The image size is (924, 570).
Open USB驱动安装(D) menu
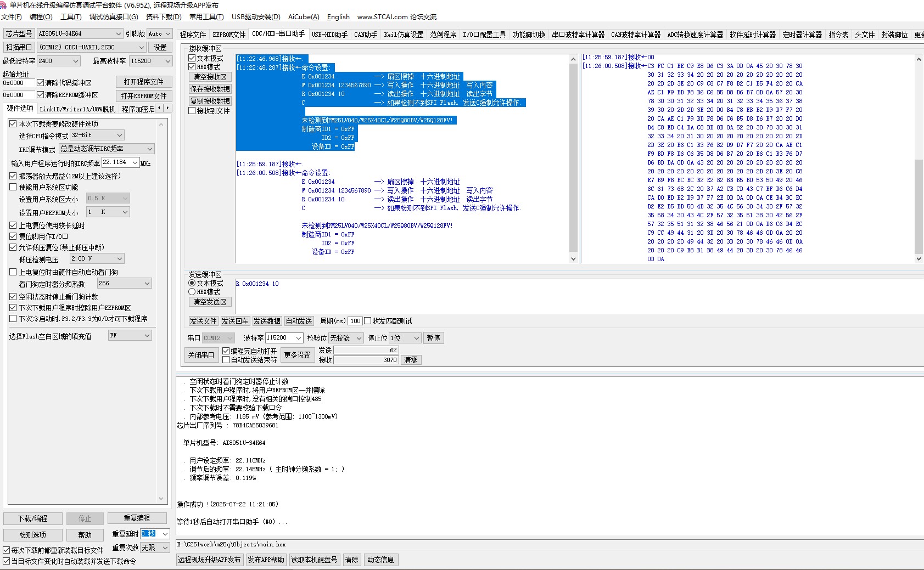(256, 17)
